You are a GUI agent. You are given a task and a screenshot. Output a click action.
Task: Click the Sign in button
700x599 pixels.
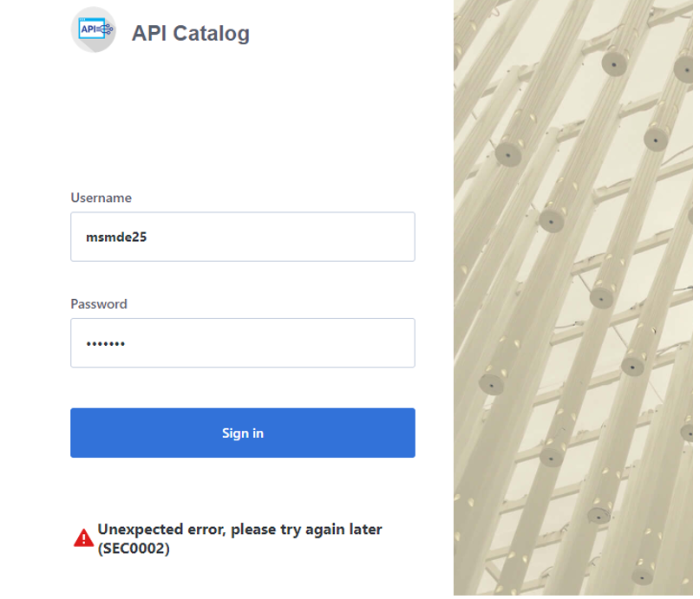[243, 433]
